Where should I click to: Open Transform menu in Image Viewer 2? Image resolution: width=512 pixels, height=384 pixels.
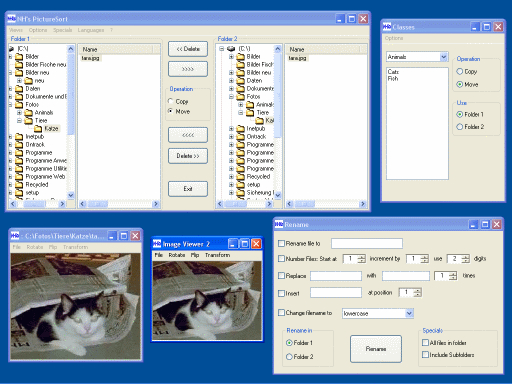217,255
